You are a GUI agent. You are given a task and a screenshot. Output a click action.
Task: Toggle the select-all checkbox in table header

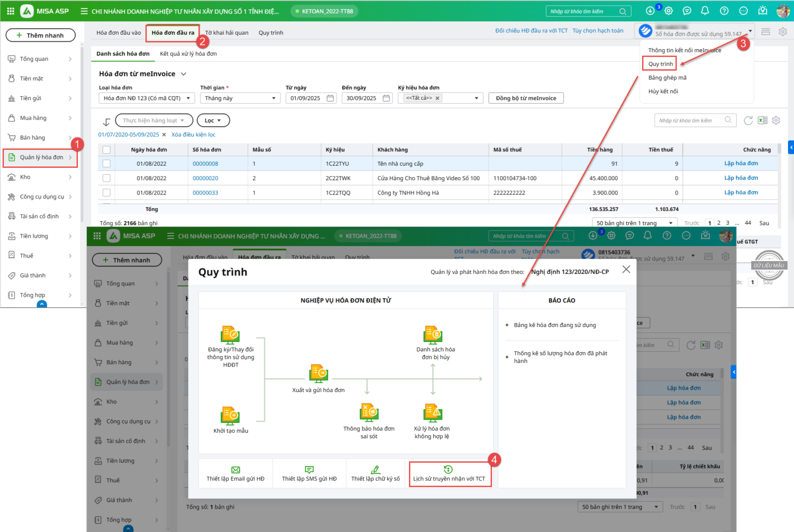[106, 149]
